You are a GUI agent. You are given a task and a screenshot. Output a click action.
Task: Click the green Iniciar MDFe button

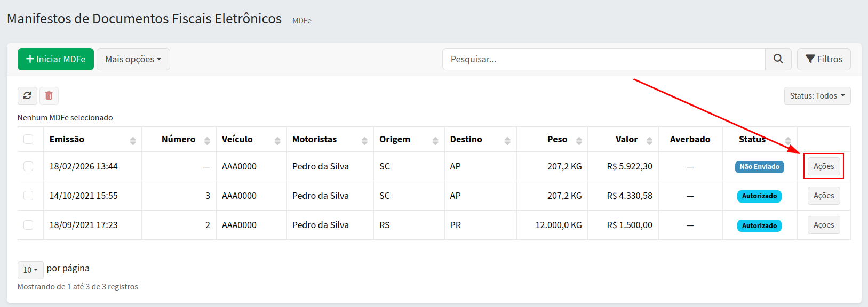[55, 59]
